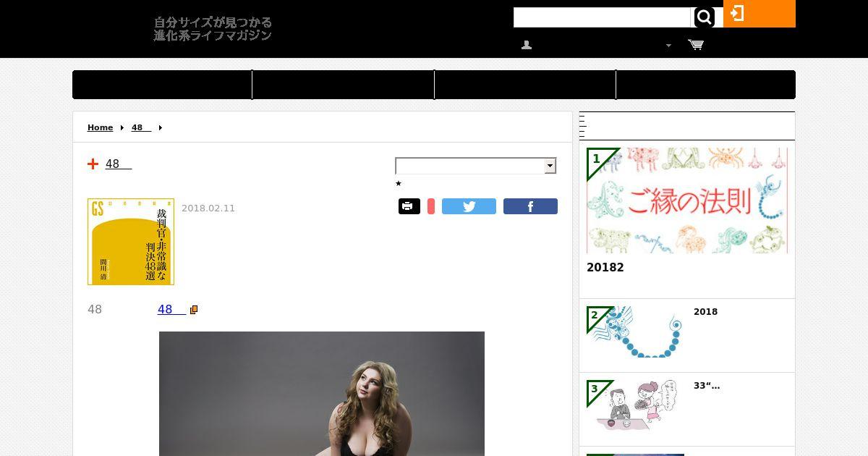The height and width of the screenshot is (456, 868).
Task: Open the main article photo
Action: 322,394
